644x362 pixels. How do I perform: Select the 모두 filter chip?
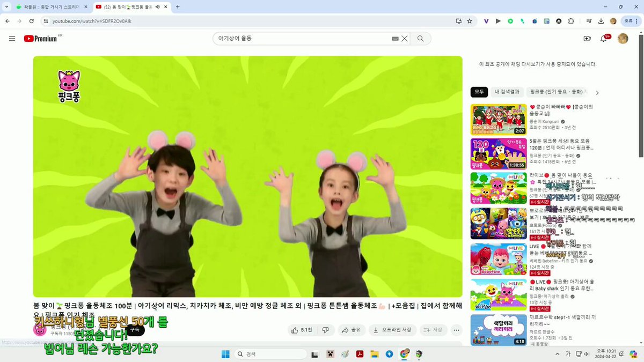(479, 92)
